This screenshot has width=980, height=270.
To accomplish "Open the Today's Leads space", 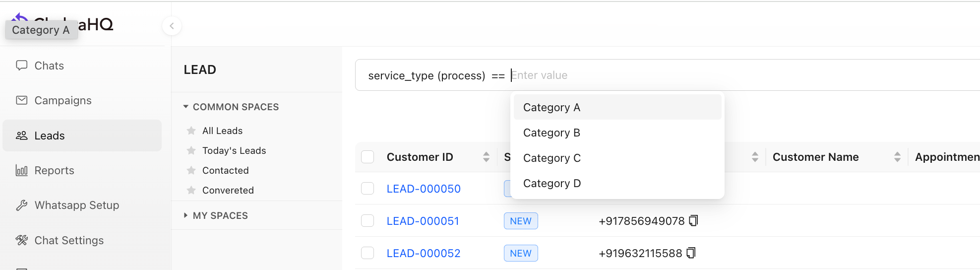I will (234, 150).
